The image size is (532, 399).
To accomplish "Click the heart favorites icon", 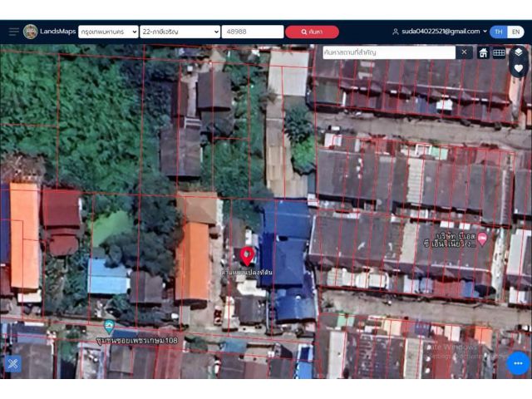I will coord(519,68).
